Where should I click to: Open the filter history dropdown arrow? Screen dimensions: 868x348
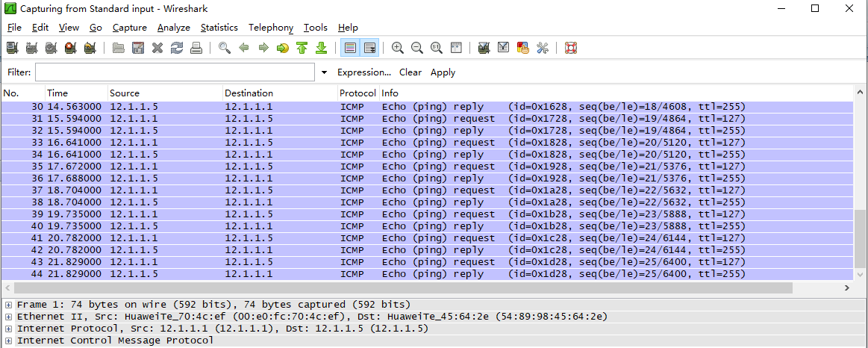(x=325, y=72)
